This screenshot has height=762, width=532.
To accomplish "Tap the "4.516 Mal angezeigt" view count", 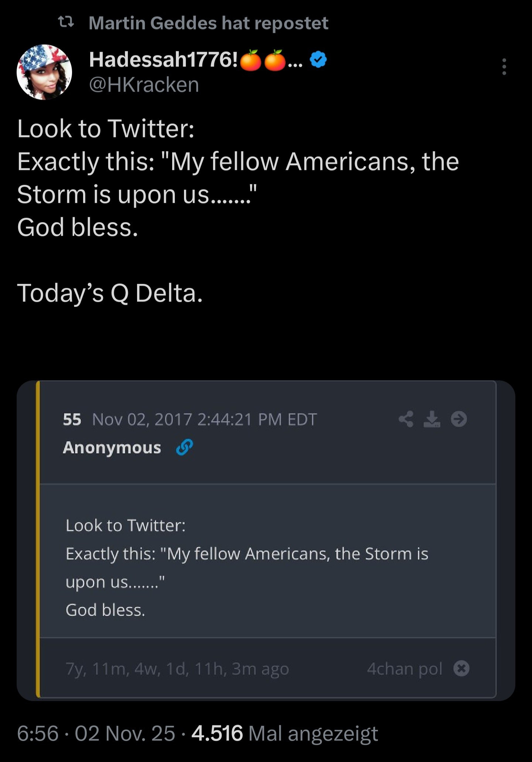I will coord(284,733).
